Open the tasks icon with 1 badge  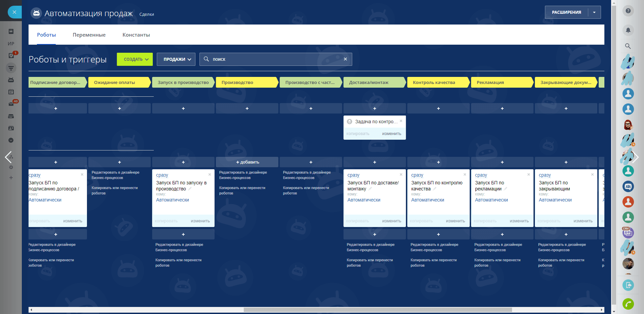point(11,55)
